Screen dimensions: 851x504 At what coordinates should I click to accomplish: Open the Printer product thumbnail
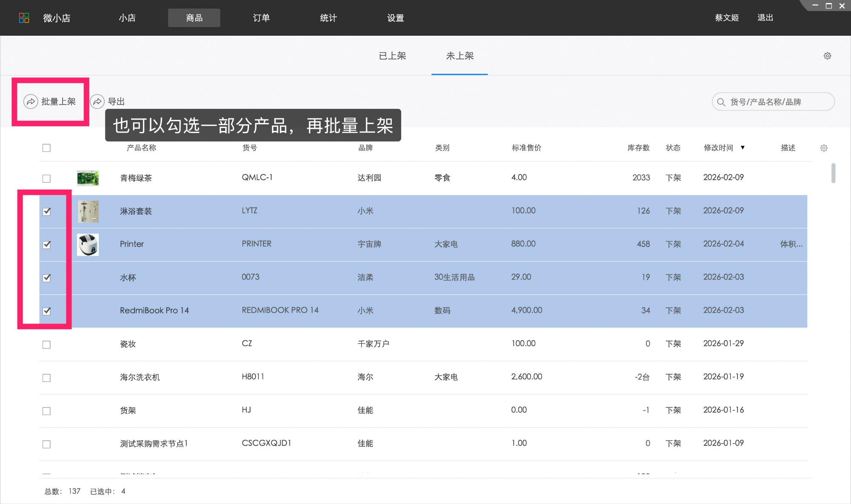[x=88, y=245]
